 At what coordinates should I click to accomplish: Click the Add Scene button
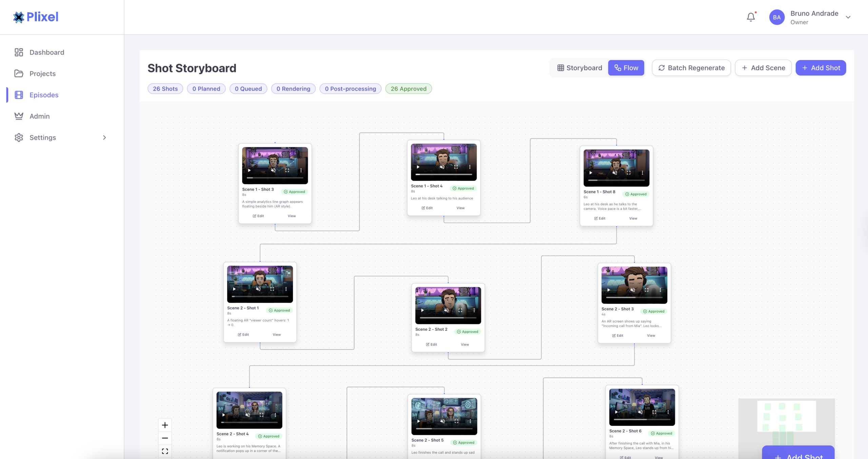pos(763,68)
